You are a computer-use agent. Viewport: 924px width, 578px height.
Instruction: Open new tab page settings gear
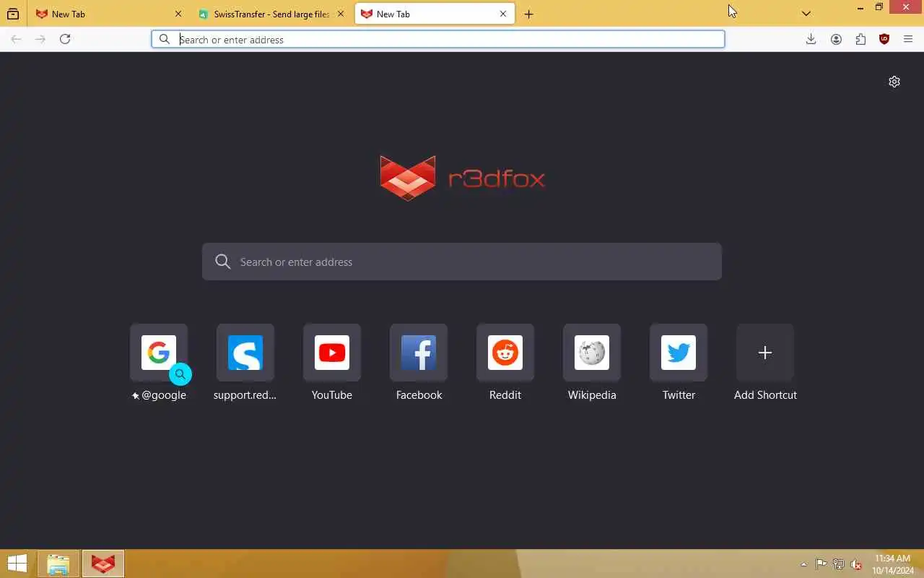tap(894, 82)
